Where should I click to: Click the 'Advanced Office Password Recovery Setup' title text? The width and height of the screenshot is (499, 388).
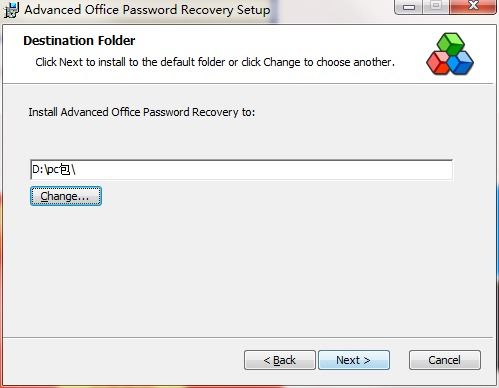pyautogui.click(x=147, y=10)
